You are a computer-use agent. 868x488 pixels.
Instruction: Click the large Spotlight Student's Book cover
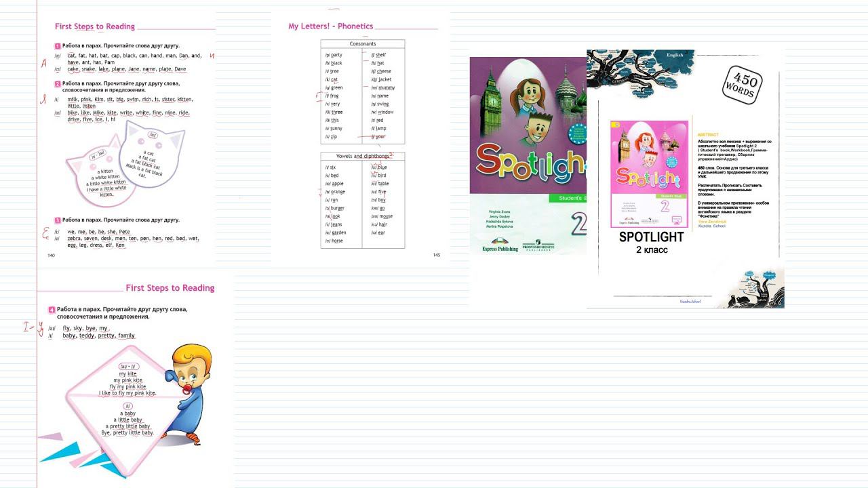point(528,156)
